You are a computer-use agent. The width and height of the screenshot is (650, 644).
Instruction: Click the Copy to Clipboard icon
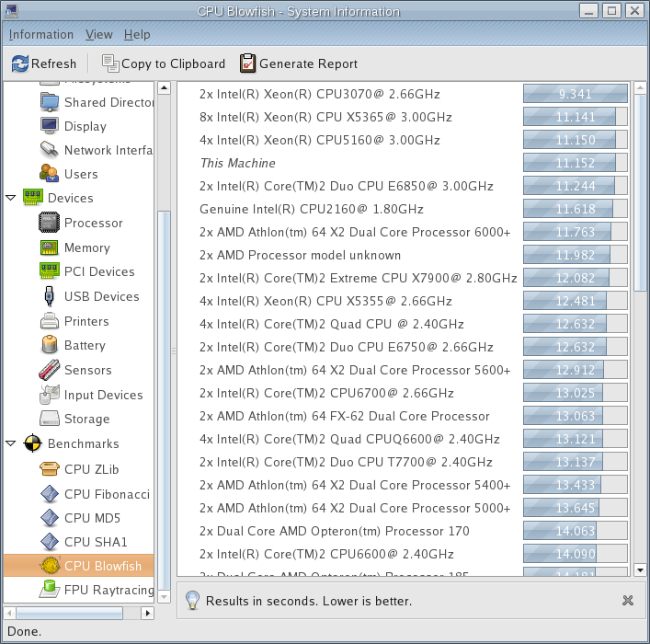click(x=110, y=63)
